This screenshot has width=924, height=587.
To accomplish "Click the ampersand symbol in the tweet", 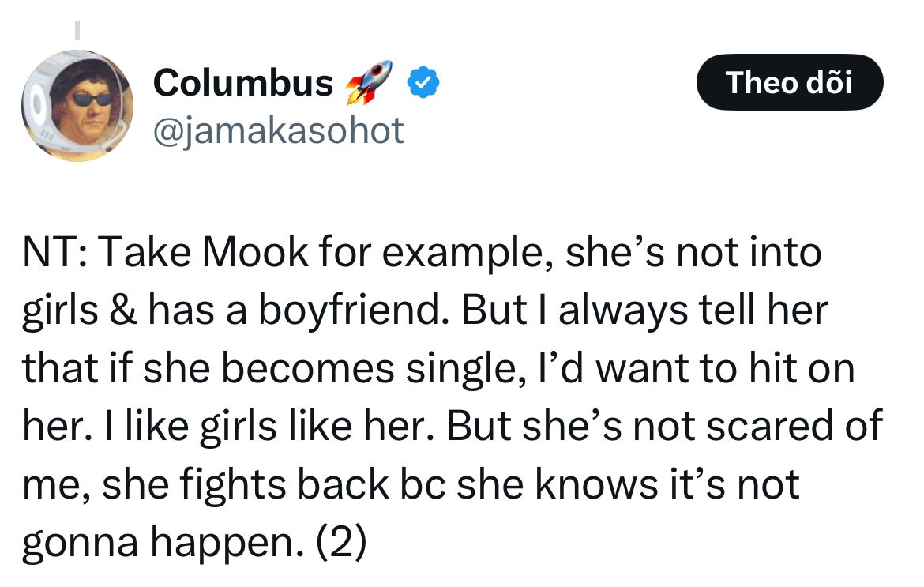I will pos(122,310).
